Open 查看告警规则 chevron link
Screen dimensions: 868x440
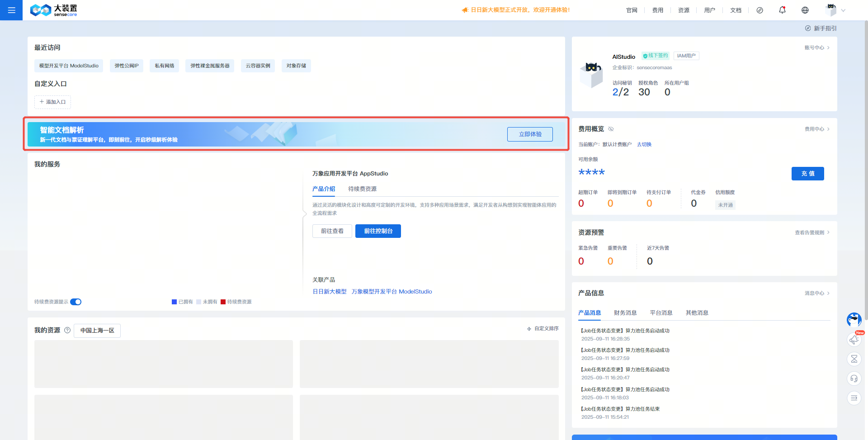coord(812,232)
